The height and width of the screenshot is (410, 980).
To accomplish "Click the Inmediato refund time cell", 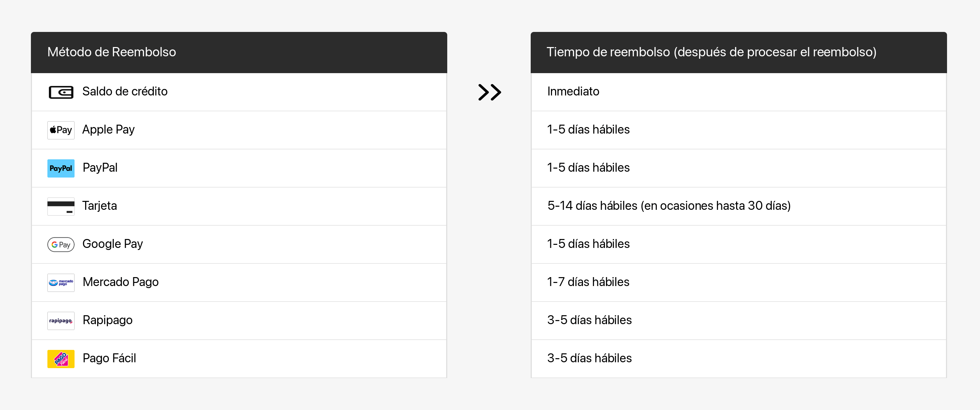I will (x=573, y=91).
